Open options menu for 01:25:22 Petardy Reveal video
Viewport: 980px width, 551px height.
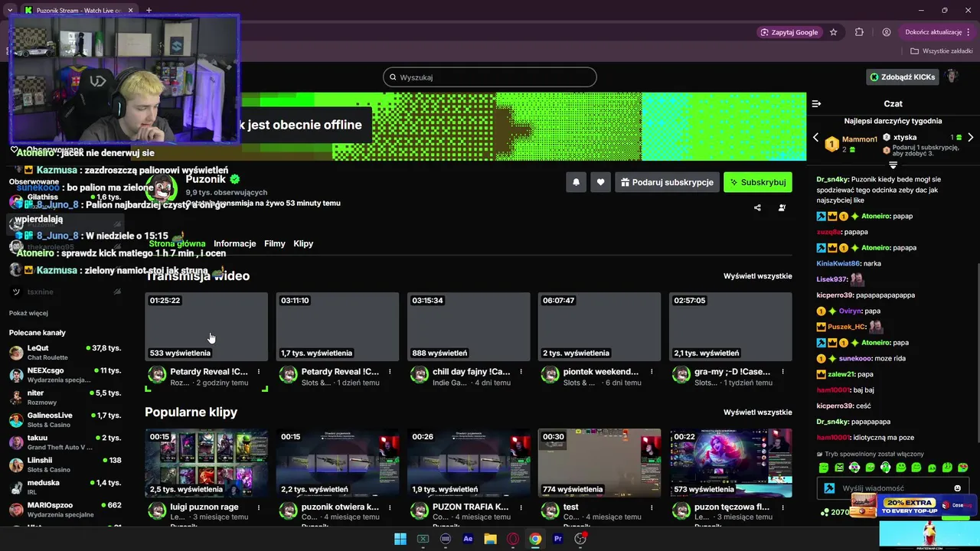tap(259, 372)
